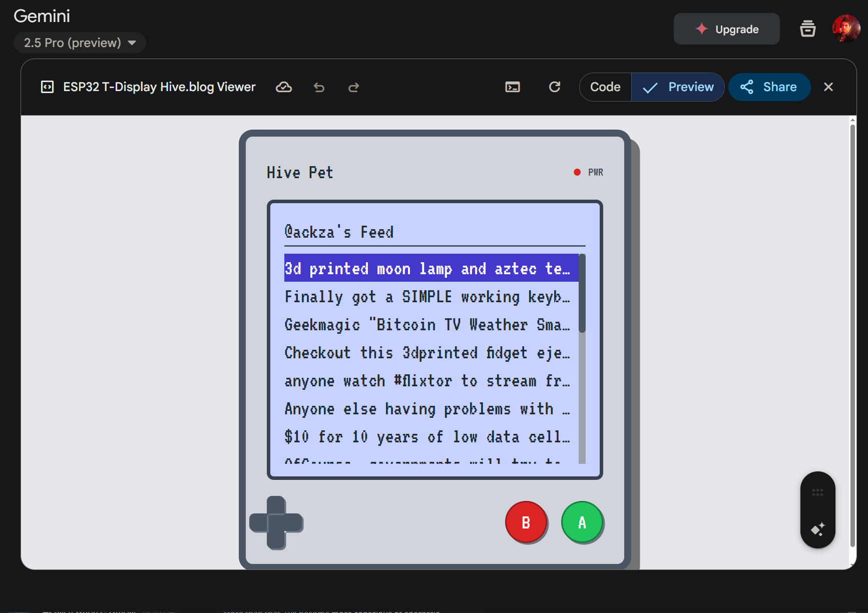The width and height of the screenshot is (868, 613).
Task: Click the ESP32 T-Display Hive.blog Viewer title
Action: pyautogui.click(x=159, y=87)
